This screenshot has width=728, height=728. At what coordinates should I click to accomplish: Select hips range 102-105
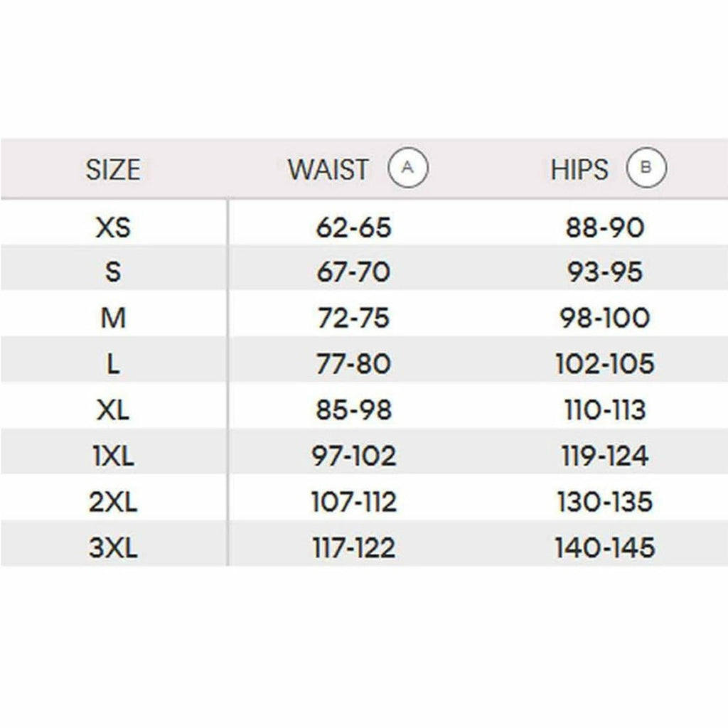[x=604, y=365]
